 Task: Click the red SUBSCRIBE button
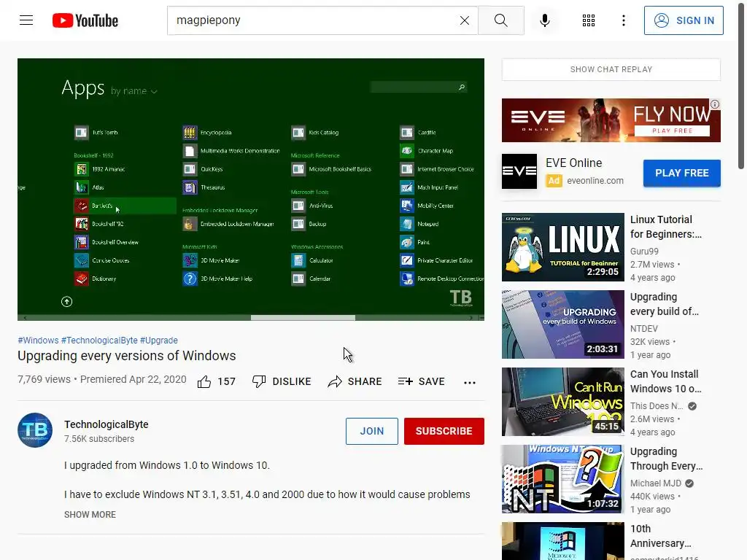[444, 431]
